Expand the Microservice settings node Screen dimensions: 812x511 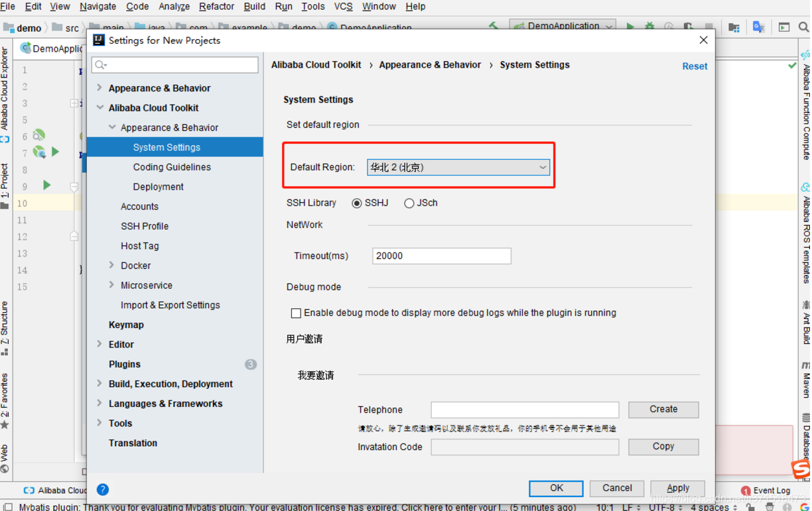pos(111,285)
